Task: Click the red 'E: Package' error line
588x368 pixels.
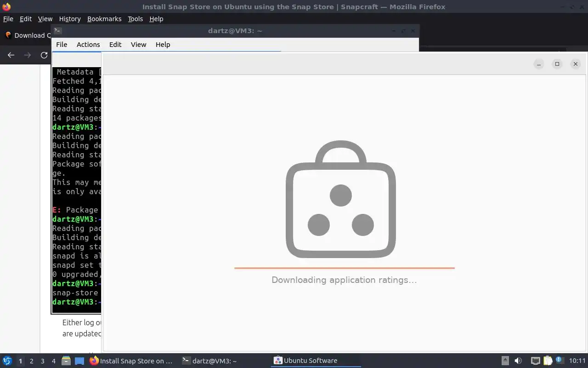Action: point(76,210)
